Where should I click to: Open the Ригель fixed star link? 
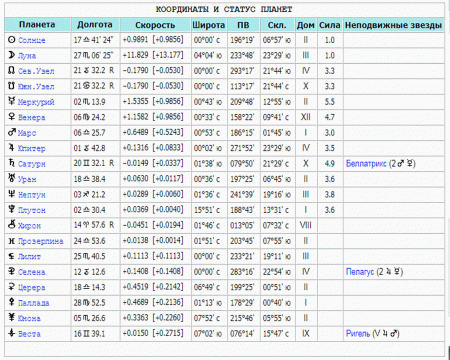click(x=358, y=333)
